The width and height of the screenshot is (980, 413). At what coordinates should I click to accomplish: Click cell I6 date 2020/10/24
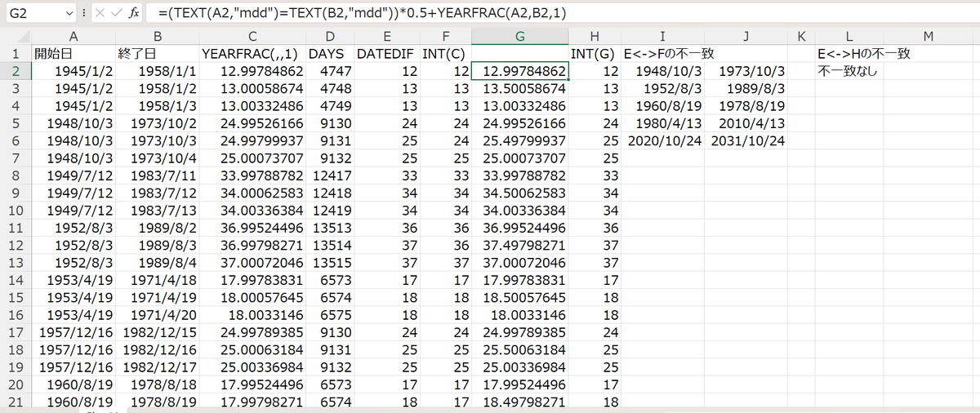click(x=663, y=141)
